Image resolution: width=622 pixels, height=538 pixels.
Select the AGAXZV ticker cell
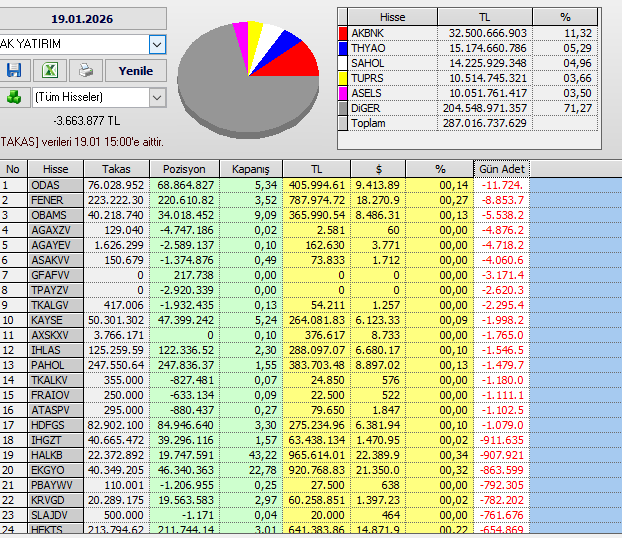56,231
